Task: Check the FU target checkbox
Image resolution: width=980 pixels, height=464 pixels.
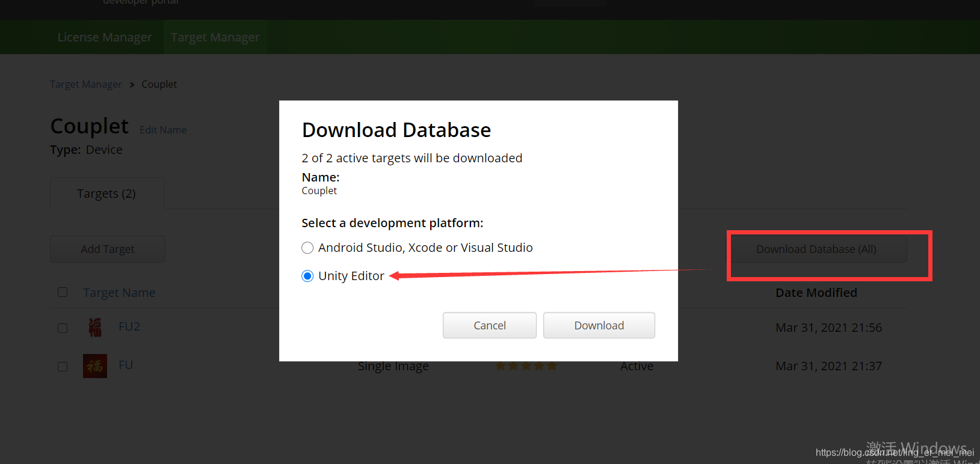Action: pyautogui.click(x=63, y=367)
